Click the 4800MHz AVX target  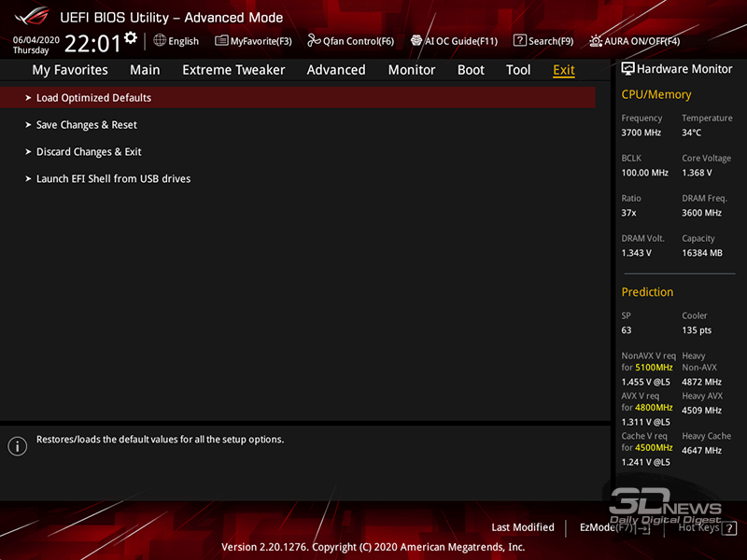[654, 408]
